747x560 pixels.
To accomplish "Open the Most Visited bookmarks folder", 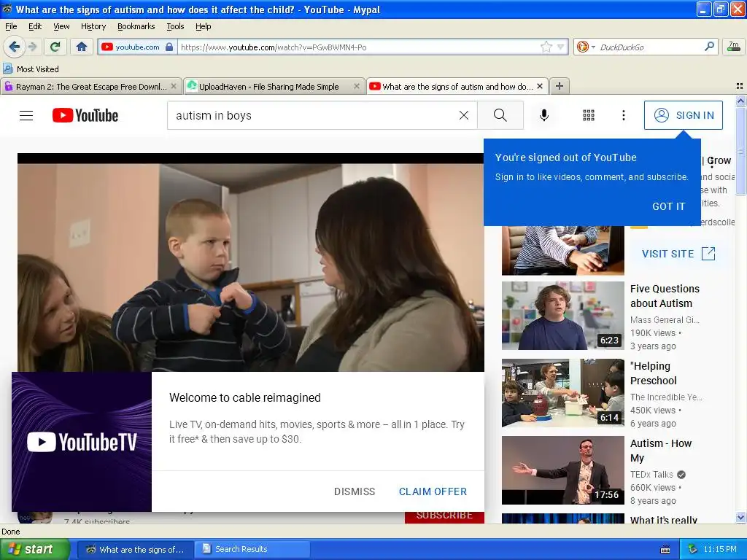I will 31,69.
